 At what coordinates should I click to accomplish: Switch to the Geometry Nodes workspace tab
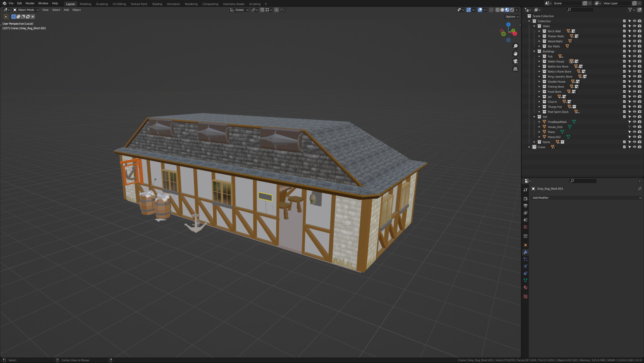coord(233,4)
